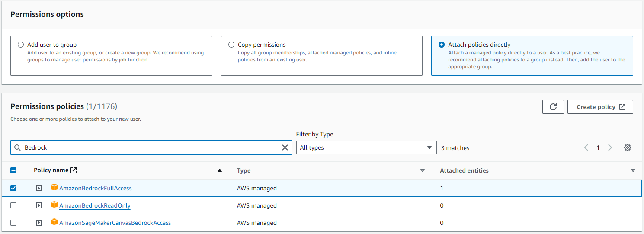This screenshot has height=234, width=644.
Task: Go to next page of policies
Action: (610, 147)
